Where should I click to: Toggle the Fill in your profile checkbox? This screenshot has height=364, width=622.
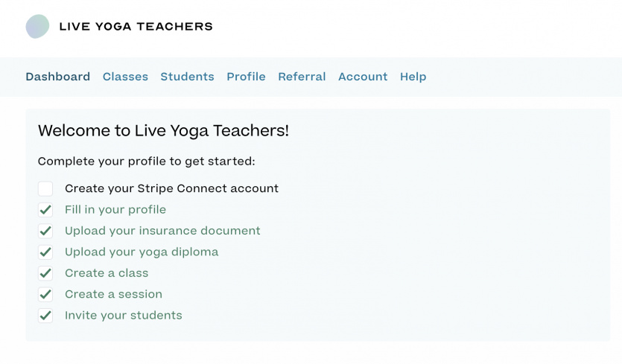45,210
